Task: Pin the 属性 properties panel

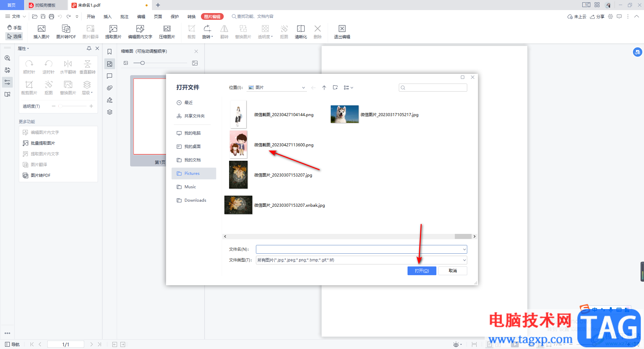Action: point(89,48)
